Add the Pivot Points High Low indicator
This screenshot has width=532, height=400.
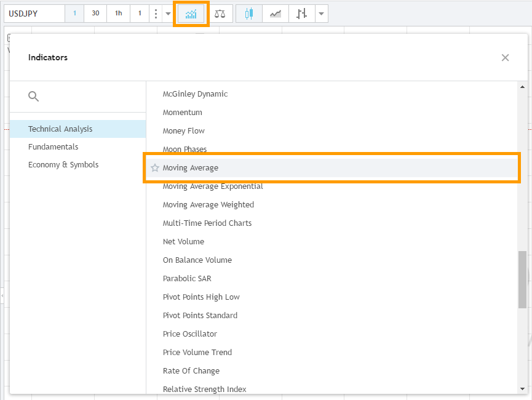pyautogui.click(x=332, y=297)
